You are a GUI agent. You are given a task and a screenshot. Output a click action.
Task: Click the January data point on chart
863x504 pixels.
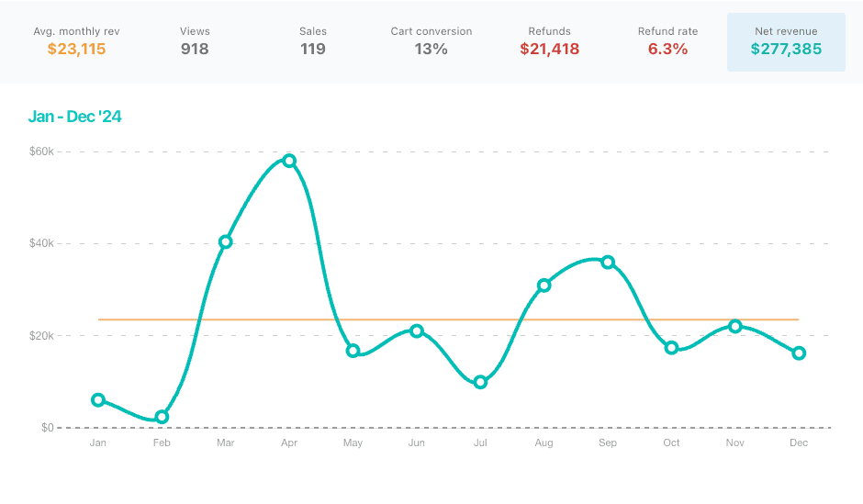98,400
